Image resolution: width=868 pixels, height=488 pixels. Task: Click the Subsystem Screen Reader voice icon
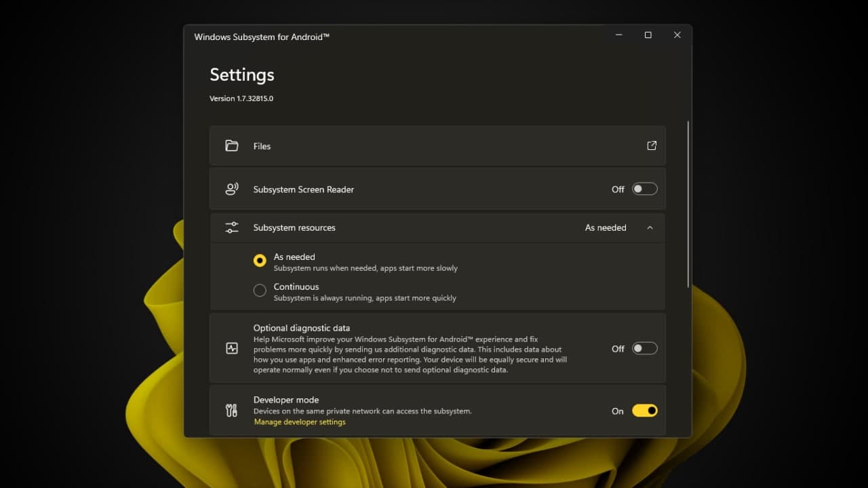[232, 189]
